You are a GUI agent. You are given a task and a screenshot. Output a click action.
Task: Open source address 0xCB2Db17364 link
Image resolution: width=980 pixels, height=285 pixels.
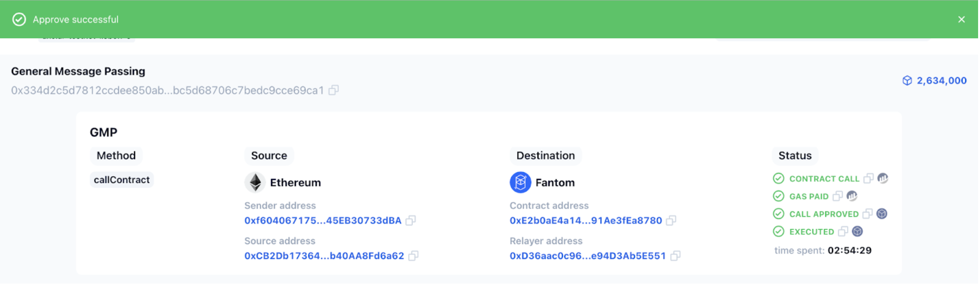click(x=324, y=256)
